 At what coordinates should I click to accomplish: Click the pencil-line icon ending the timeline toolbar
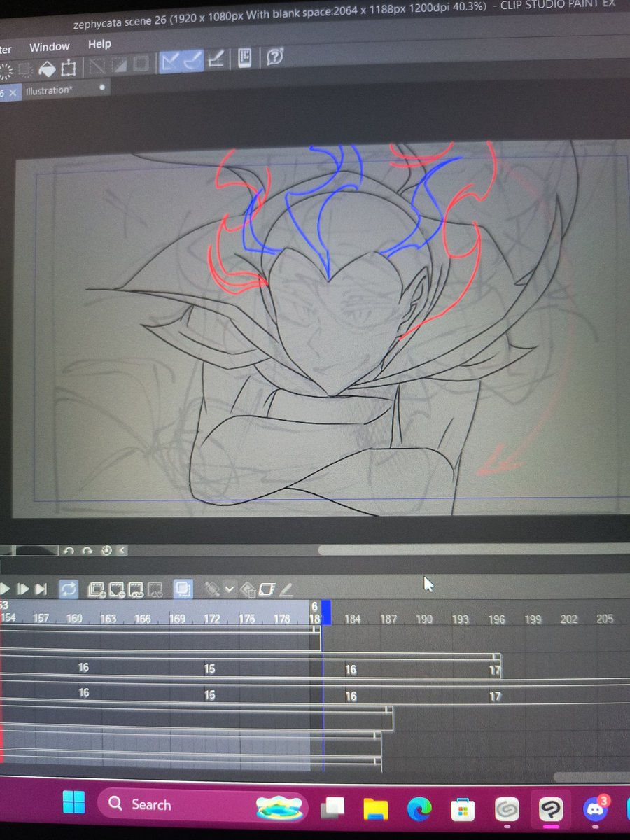click(286, 589)
